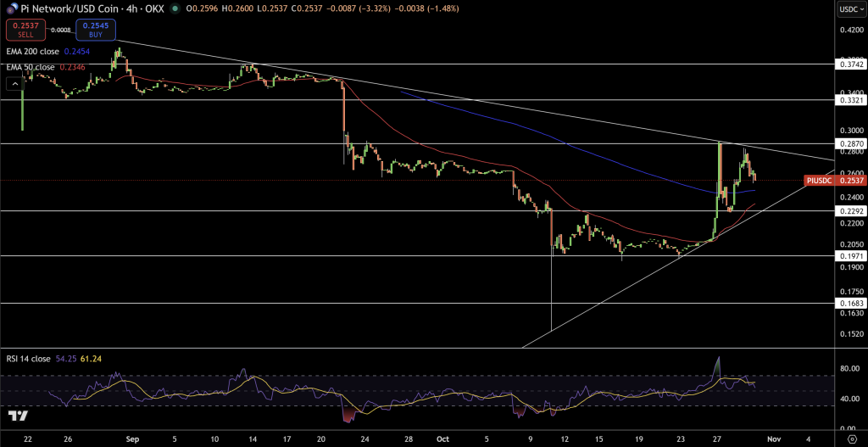Select the EMA 200 close indicator legend
The height and width of the screenshot is (447, 868).
tap(33, 51)
